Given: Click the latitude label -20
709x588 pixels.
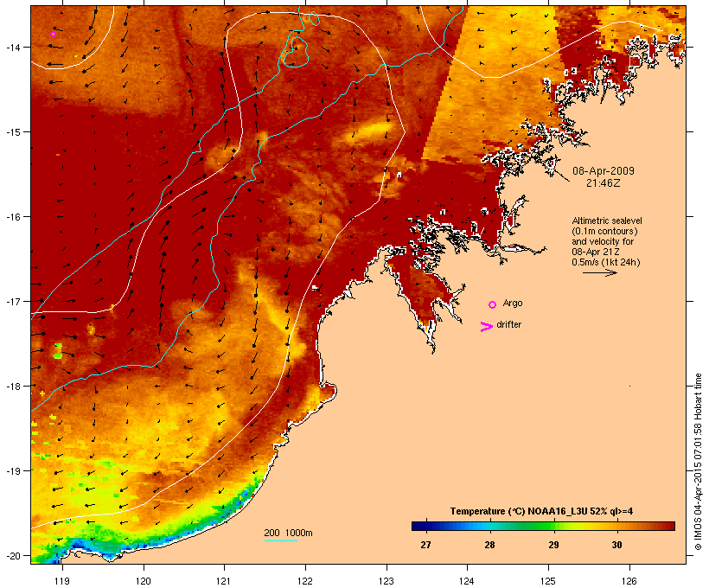Looking at the screenshot, I should (12, 555).
